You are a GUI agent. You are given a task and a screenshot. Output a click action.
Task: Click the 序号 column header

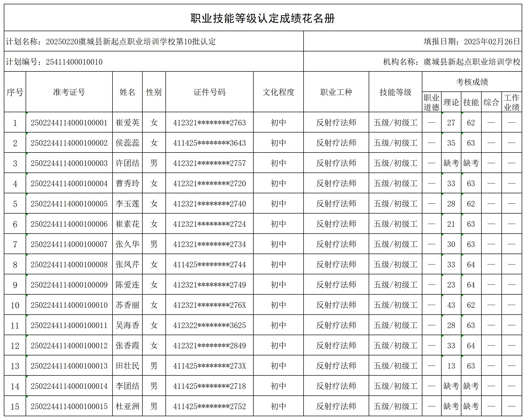[x=15, y=92]
